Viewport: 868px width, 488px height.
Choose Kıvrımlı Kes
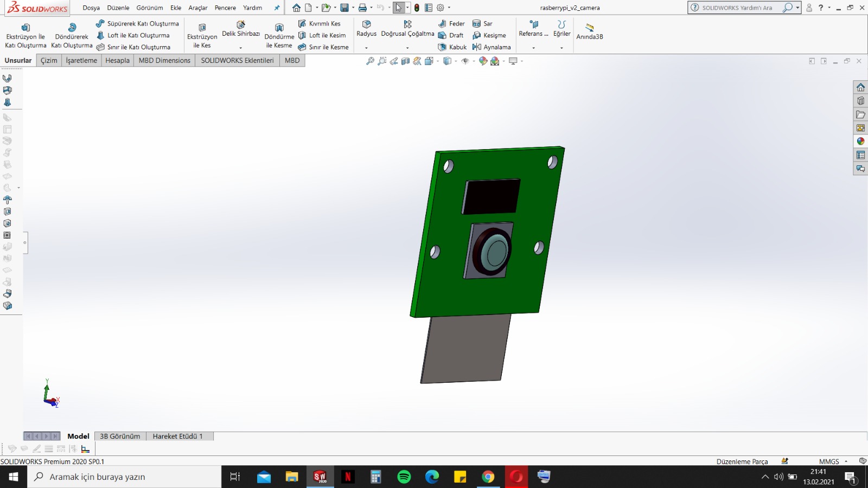coord(319,23)
